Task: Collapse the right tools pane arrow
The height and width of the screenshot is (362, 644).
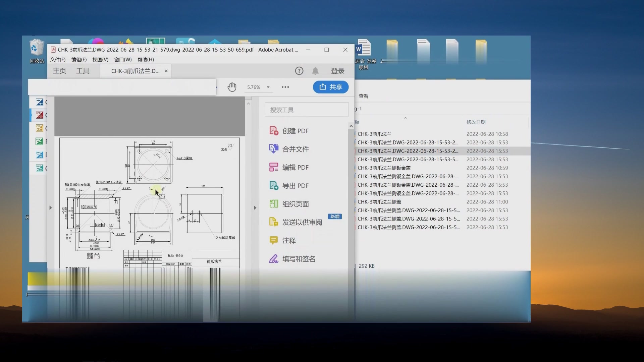Action: coord(255,208)
